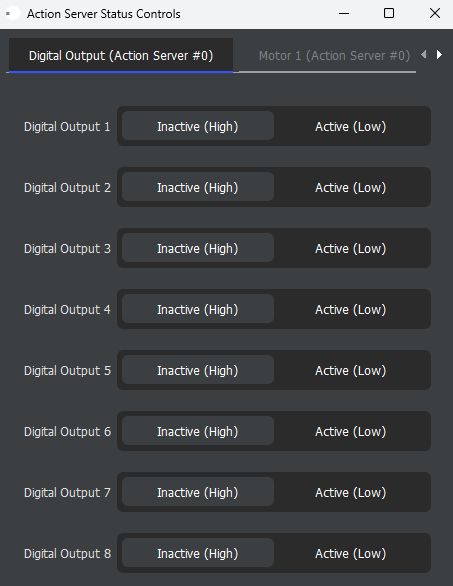Select Inactive (High) for Digital Output 5

[198, 370]
